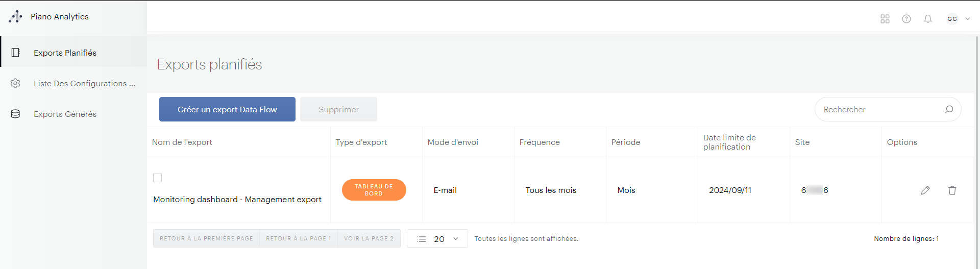Open the notifications bell icon
This screenshot has width=980, height=269.
[928, 19]
